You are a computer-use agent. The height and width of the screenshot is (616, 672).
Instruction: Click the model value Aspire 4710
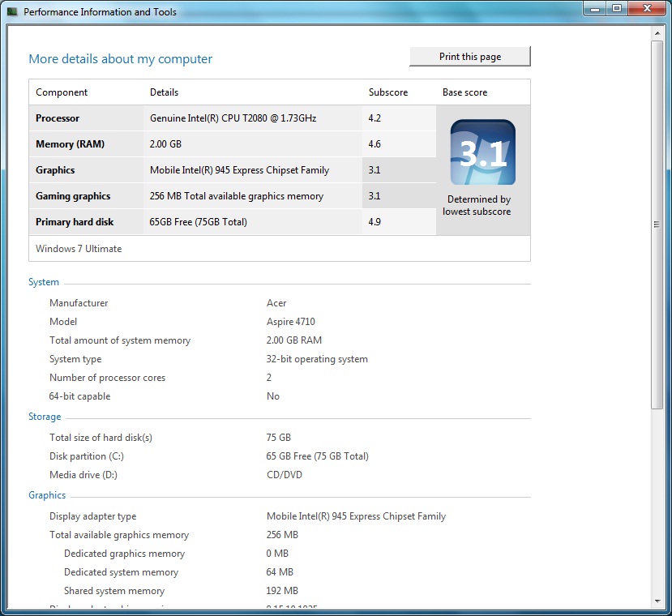(x=290, y=322)
